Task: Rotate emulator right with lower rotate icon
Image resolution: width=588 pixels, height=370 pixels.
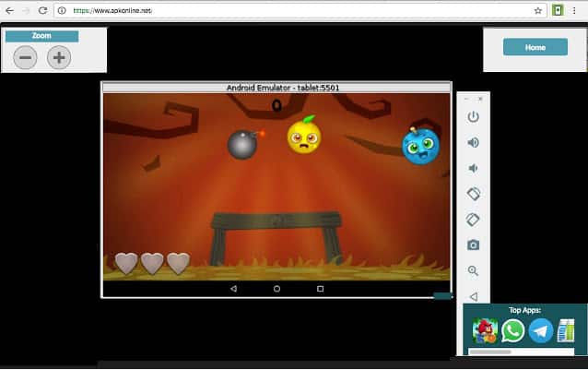Action: (x=473, y=220)
